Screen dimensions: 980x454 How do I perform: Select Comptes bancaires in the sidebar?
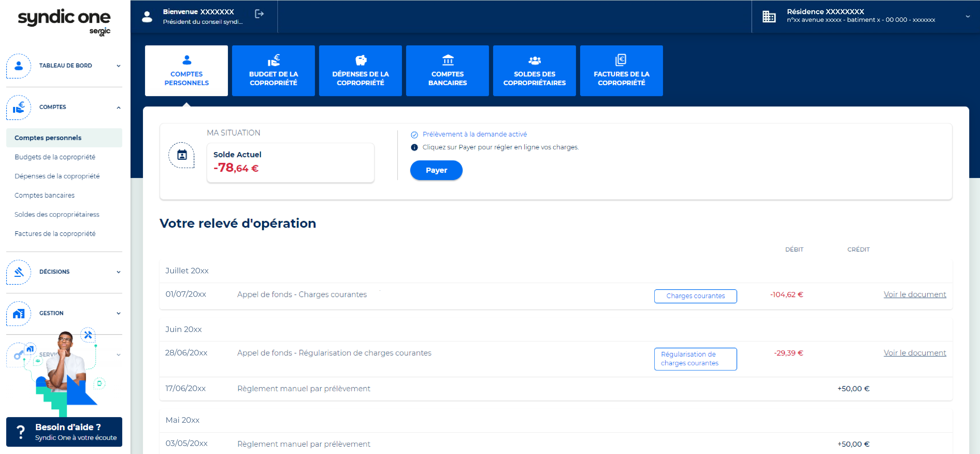coord(45,195)
